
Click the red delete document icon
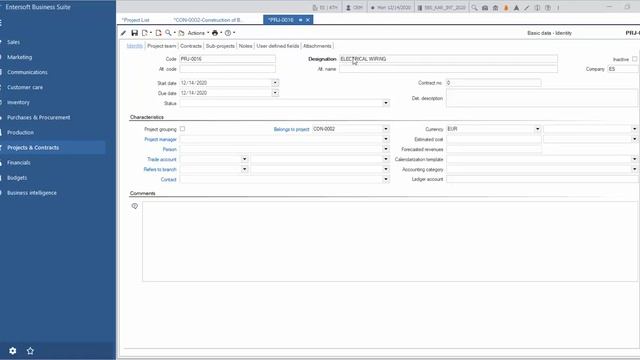click(x=158, y=33)
